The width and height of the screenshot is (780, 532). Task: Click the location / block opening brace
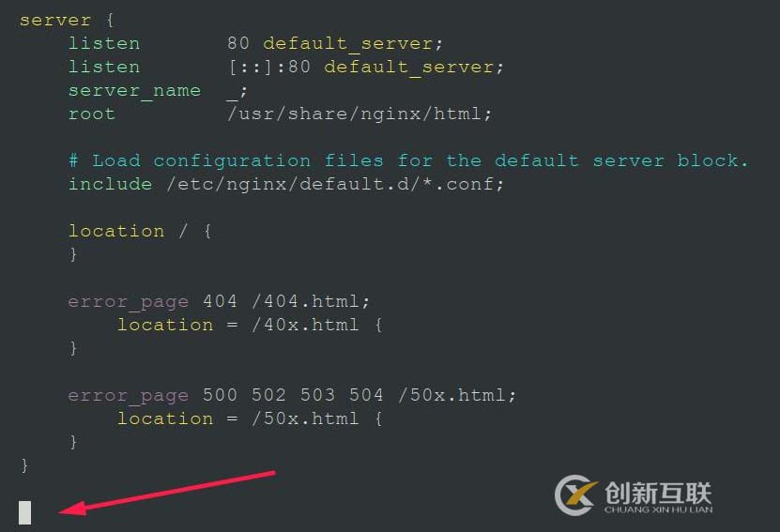click(207, 231)
